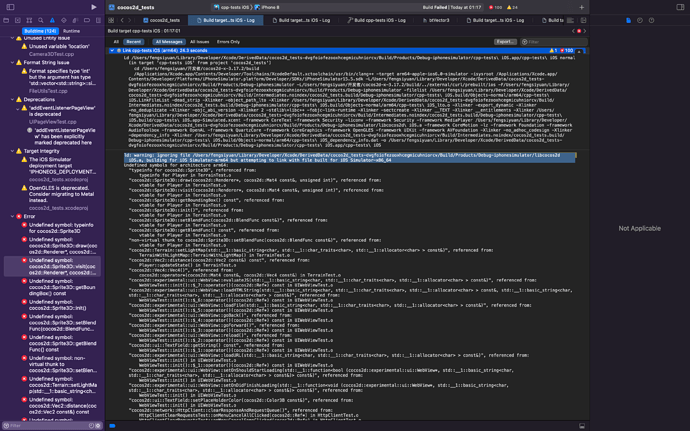This screenshot has width=690, height=431.
Task: Click the Export button
Action: pyautogui.click(x=505, y=42)
